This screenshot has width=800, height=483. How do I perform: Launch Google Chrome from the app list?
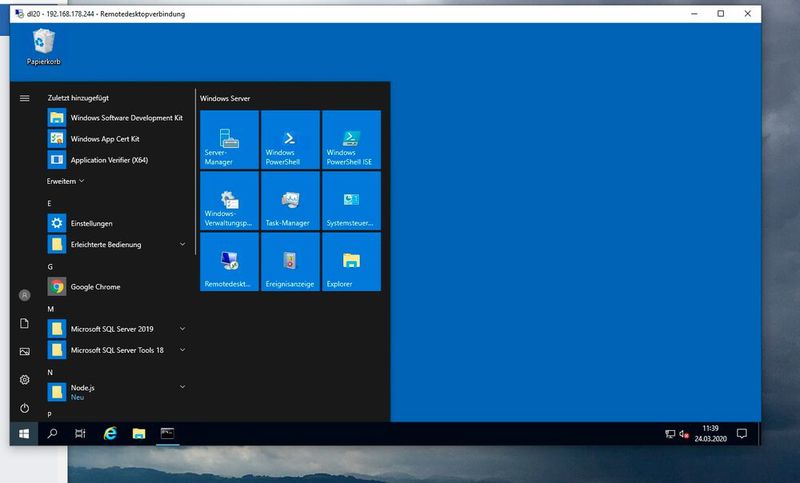pyautogui.click(x=117, y=287)
